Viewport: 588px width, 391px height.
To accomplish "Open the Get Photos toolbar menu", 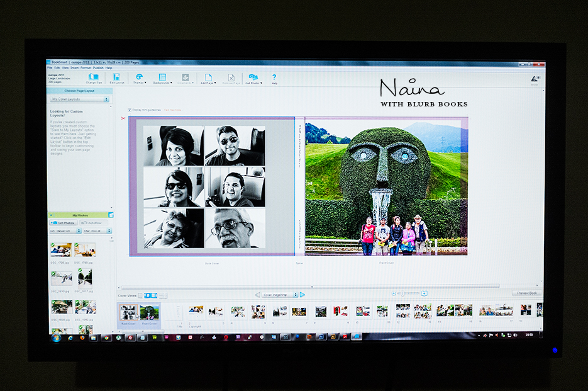I will (x=253, y=79).
